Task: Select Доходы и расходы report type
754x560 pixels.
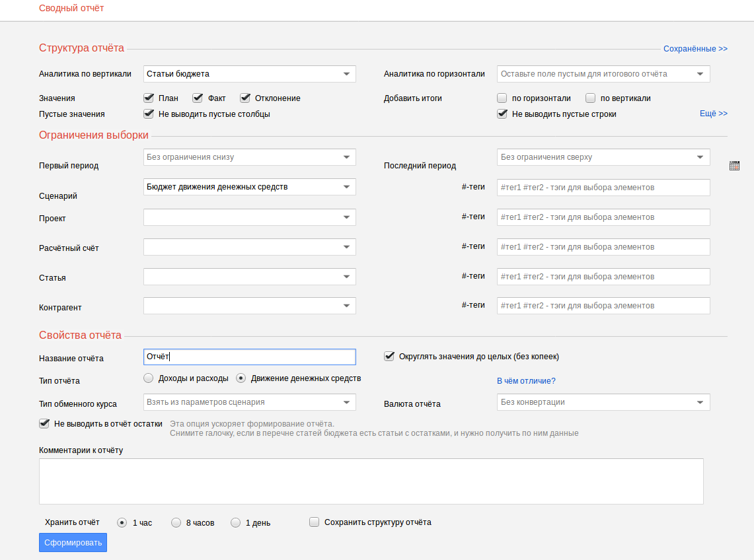Action: coord(149,378)
